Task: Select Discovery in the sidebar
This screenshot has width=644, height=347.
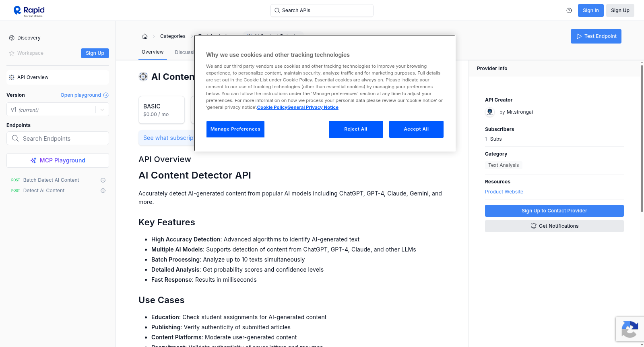Action: pos(29,38)
